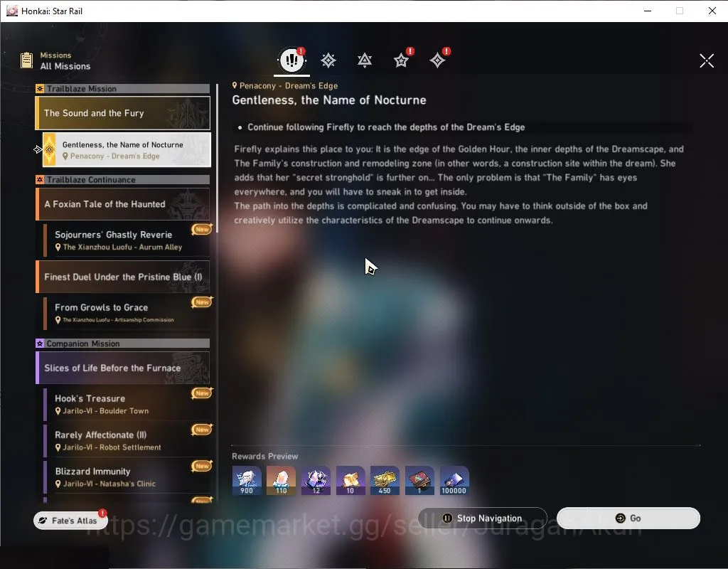Select the All Missions filter icon

[291, 60]
